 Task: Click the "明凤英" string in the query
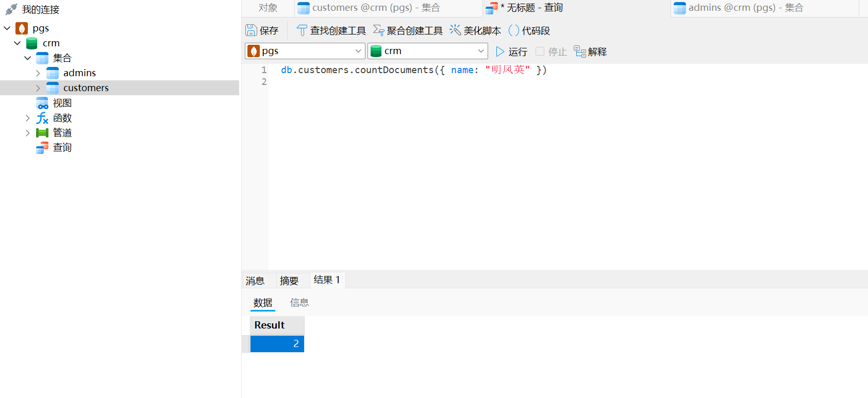click(508, 70)
